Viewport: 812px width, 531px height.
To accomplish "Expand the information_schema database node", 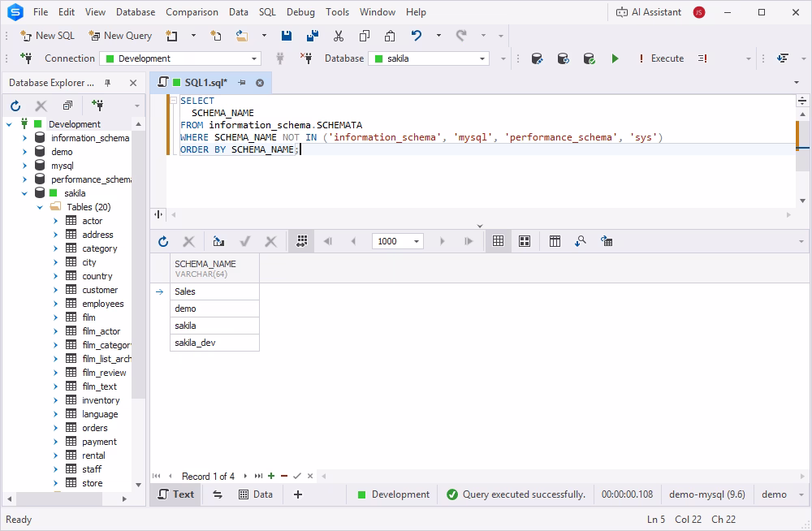I will click(24, 138).
